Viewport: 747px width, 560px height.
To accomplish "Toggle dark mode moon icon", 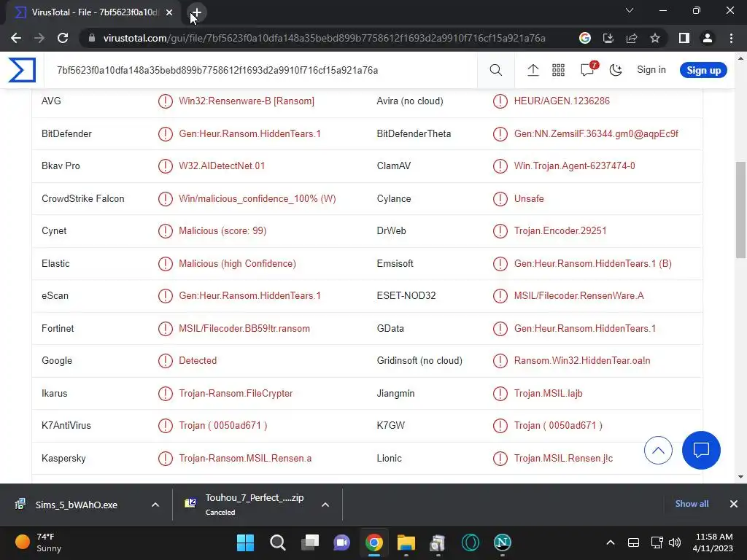I will point(616,70).
